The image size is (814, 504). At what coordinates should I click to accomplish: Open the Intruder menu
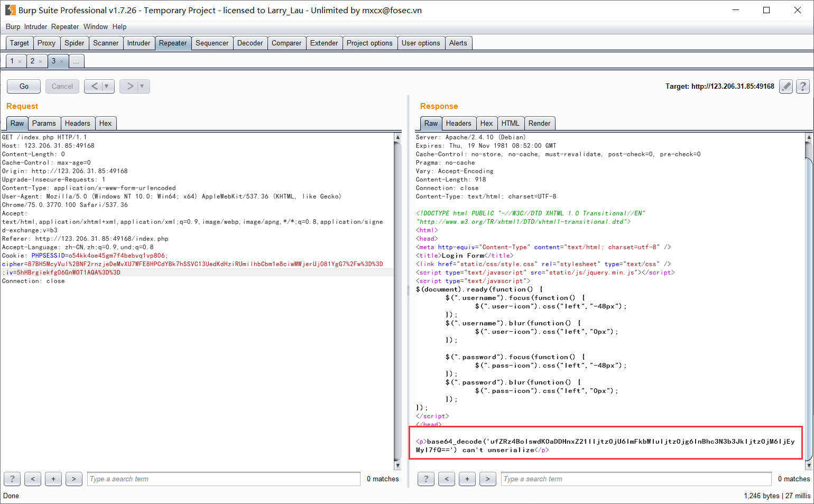click(x=35, y=27)
